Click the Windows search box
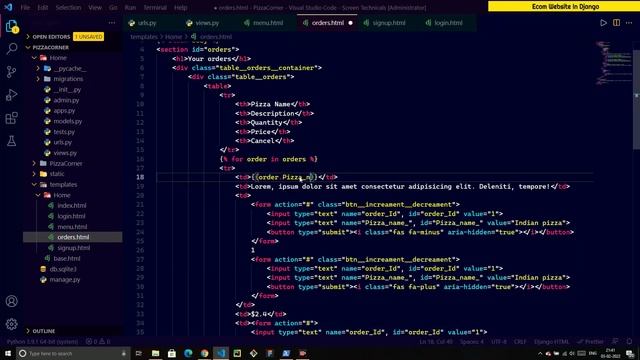640x360 pixels. (73, 353)
